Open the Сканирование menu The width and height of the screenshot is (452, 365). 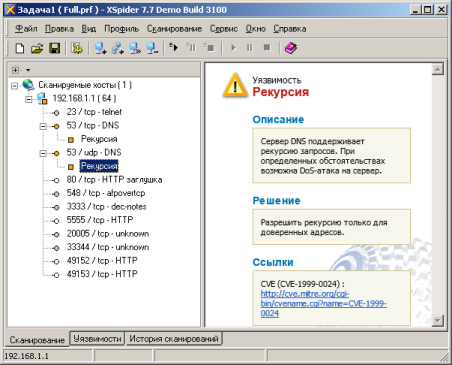click(174, 29)
